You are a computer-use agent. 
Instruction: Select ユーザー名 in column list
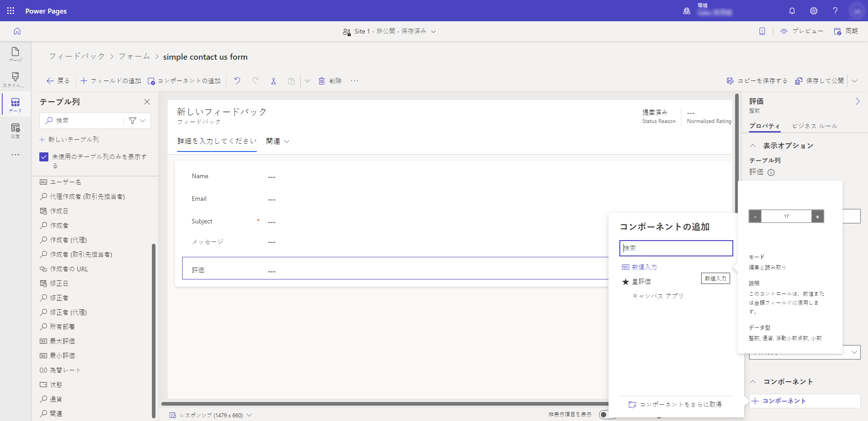tap(61, 182)
